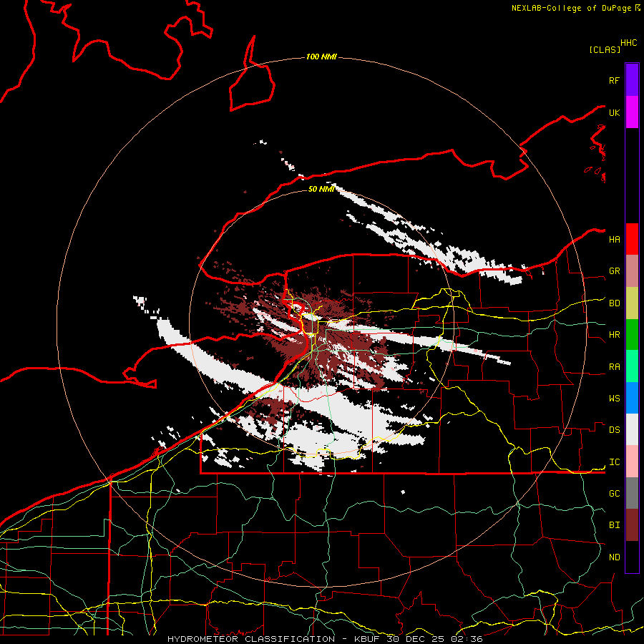Click the DS white legend swatch
644x644 pixels.
(x=632, y=429)
